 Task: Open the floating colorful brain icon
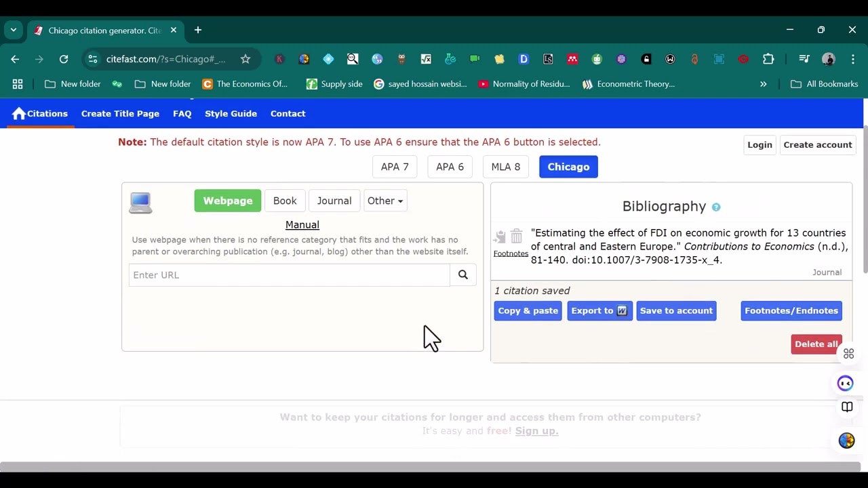[846, 441]
